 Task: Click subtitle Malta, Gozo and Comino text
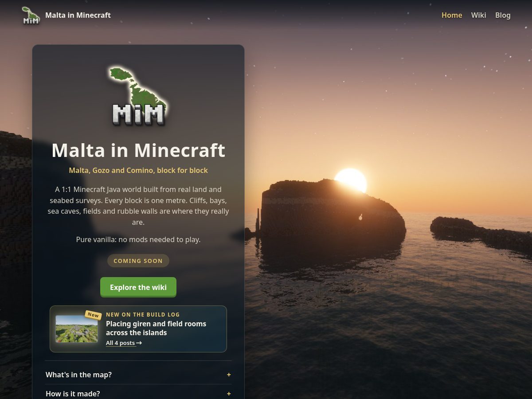click(x=138, y=170)
